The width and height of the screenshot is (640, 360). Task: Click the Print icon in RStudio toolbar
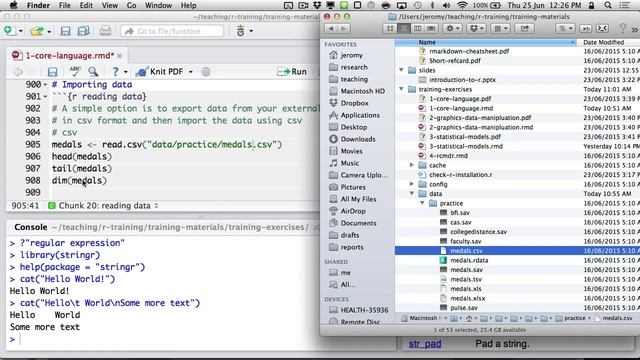[105, 31]
